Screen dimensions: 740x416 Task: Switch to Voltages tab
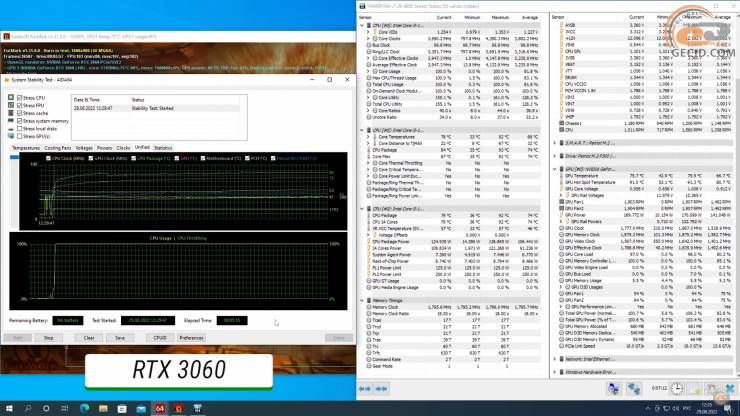(84, 148)
